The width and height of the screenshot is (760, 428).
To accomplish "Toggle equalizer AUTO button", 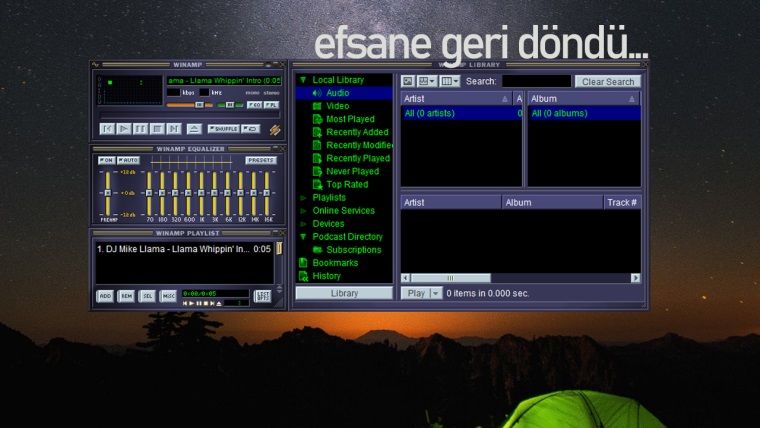I will [128, 160].
